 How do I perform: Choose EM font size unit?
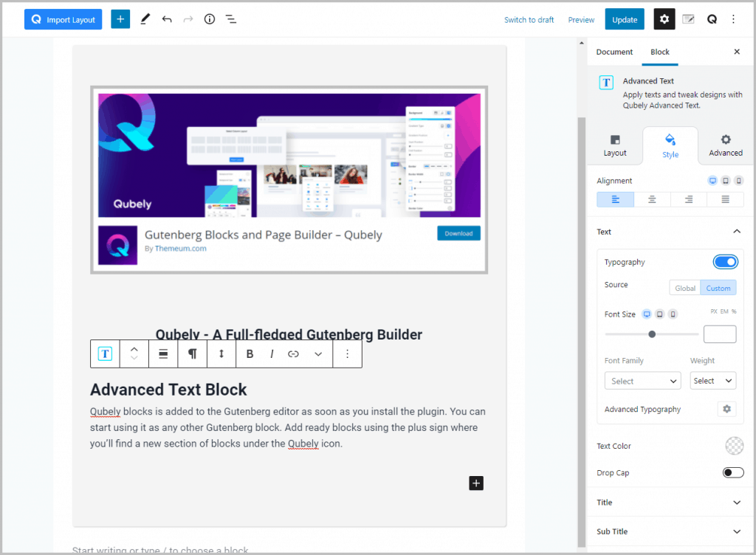[x=724, y=311]
